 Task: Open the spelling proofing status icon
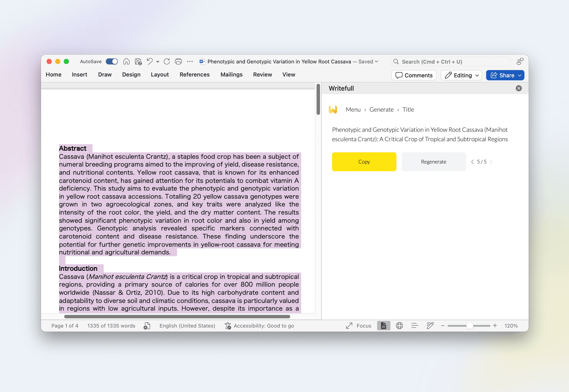[x=147, y=326]
